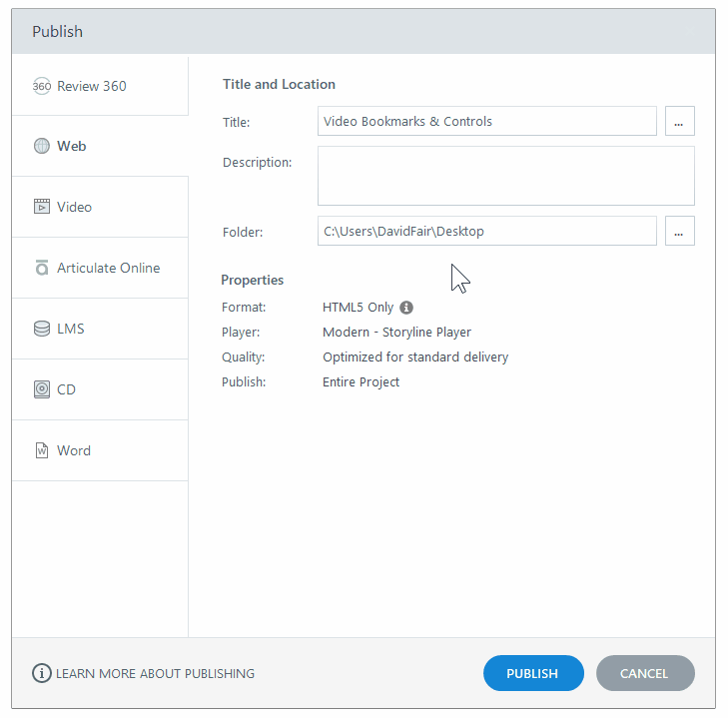Edit the Optimized for standard delivery quality
The height and width of the screenshot is (718, 728).
point(415,358)
